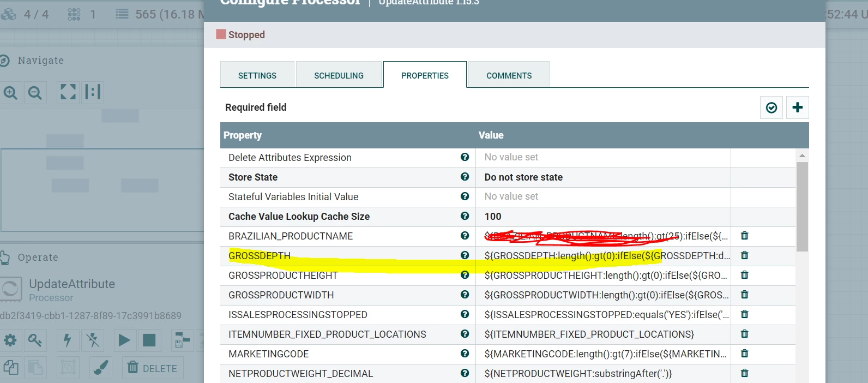Create a template from selection
868x383 pixels.
click(182, 340)
